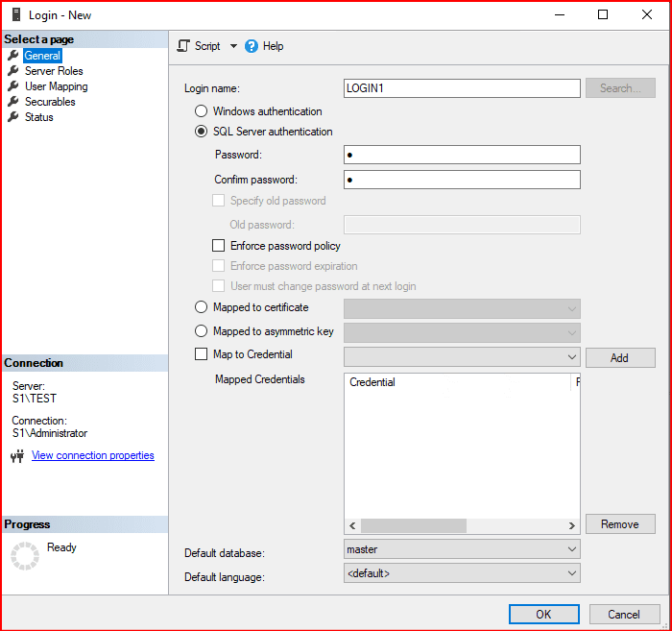Click the blue Help question mark icon

point(252,46)
